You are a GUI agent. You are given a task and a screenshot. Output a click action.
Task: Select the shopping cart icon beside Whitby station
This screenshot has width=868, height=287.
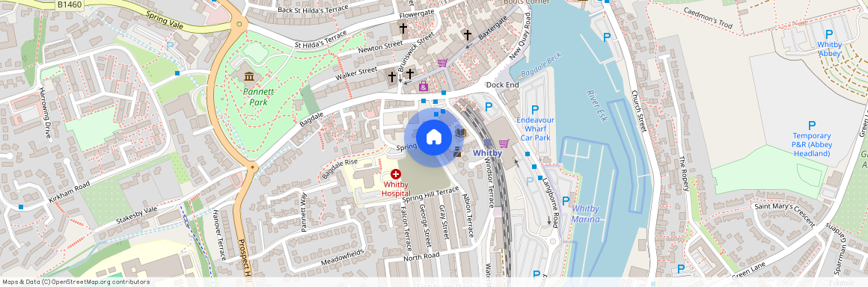[x=504, y=143]
